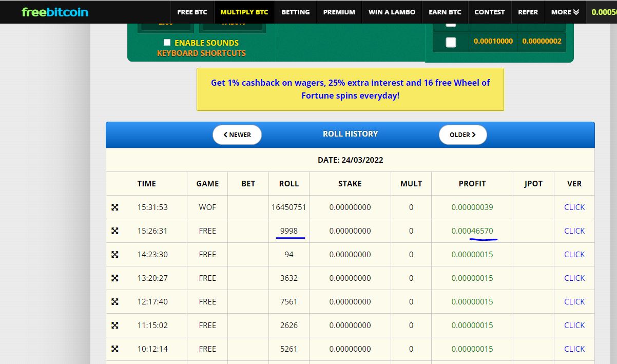Expand details icon for 14:23:30 roll row

tap(115, 255)
